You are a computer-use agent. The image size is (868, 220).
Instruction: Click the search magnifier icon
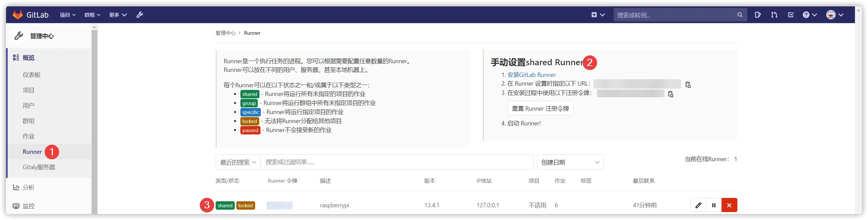[740, 15]
